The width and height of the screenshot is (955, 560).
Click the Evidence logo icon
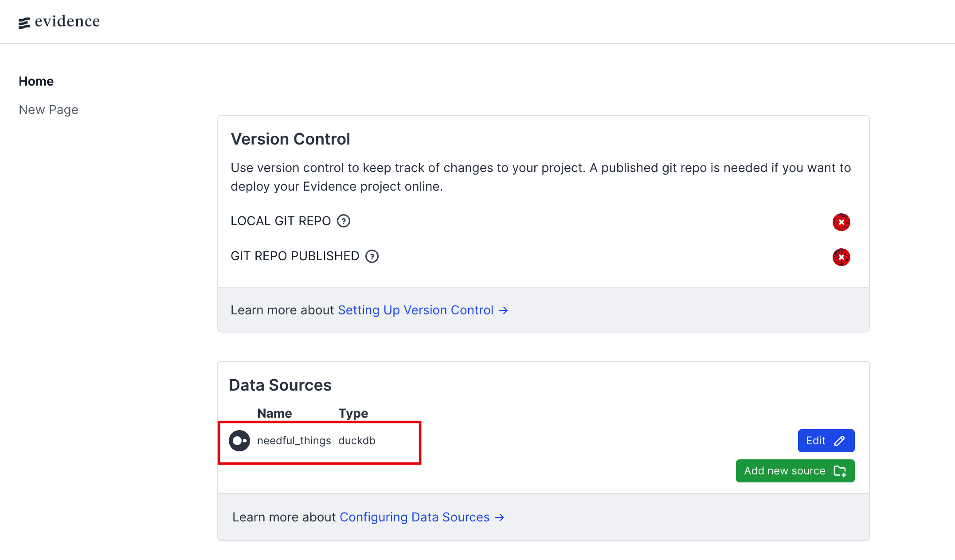[24, 23]
